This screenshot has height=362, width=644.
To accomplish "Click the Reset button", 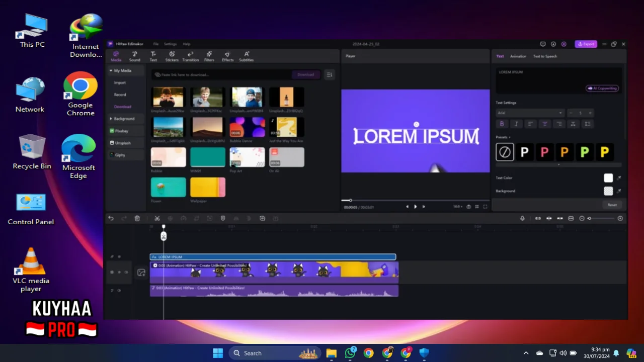I will (x=612, y=205).
